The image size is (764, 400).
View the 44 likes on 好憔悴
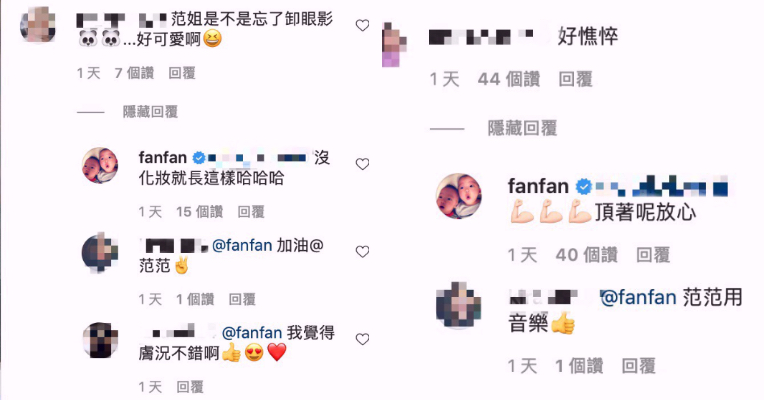[509, 79]
